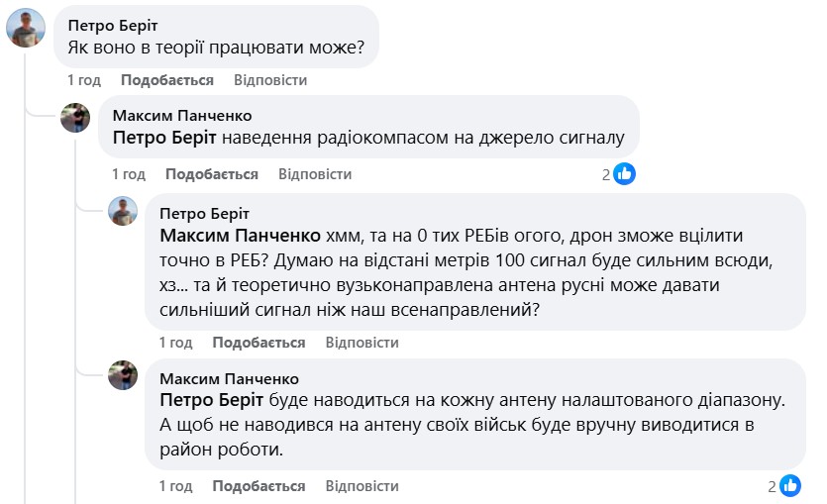
Task: Open the like reactions on the last reply
Action: [790, 486]
